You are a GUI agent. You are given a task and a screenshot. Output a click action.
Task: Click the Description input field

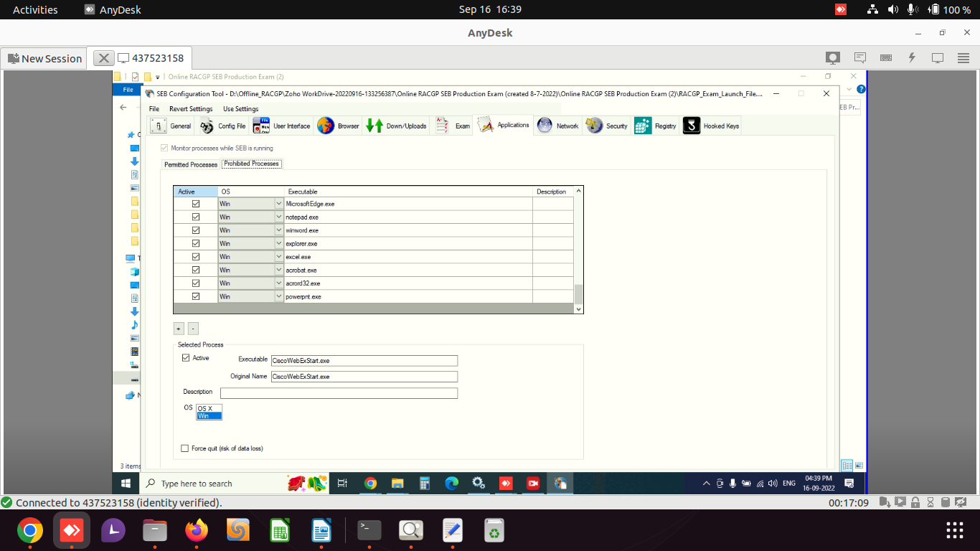[x=339, y=393]
